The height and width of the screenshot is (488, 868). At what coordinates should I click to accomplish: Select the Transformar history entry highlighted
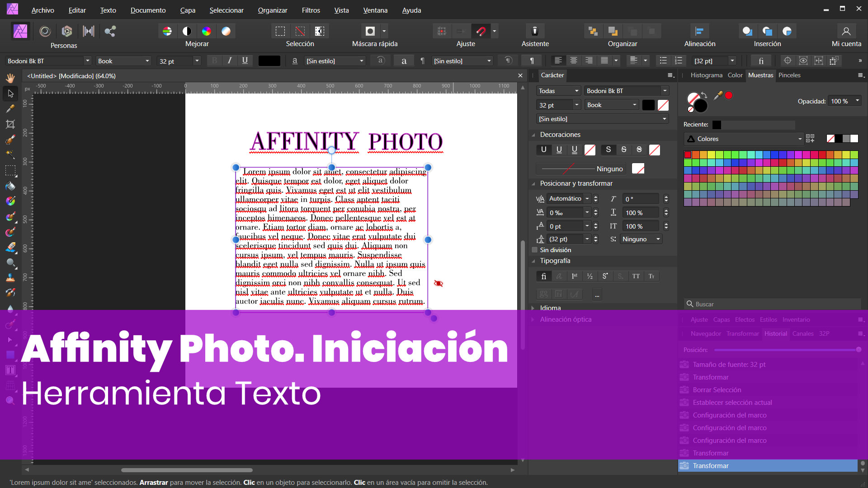pos(768,465)
